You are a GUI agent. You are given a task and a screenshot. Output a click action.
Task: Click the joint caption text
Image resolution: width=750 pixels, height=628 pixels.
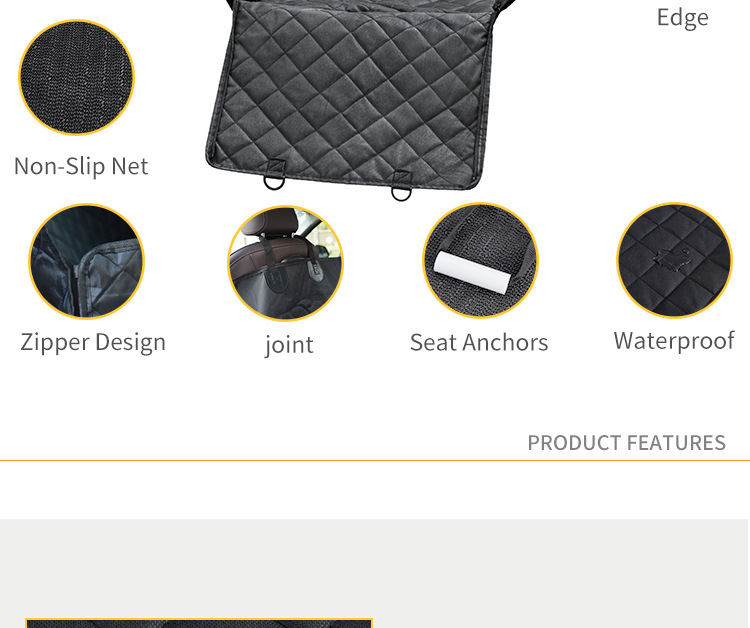289,345
